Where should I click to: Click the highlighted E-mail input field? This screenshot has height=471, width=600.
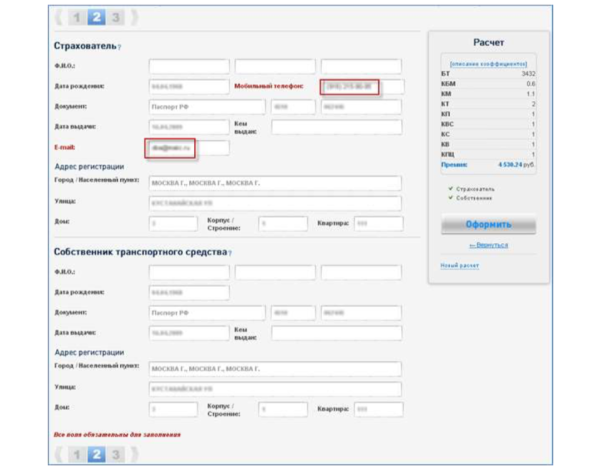click(x=185, y=147)
